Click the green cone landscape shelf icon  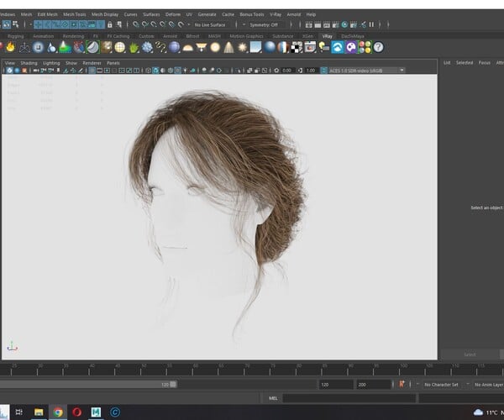[x=65, y=47]
